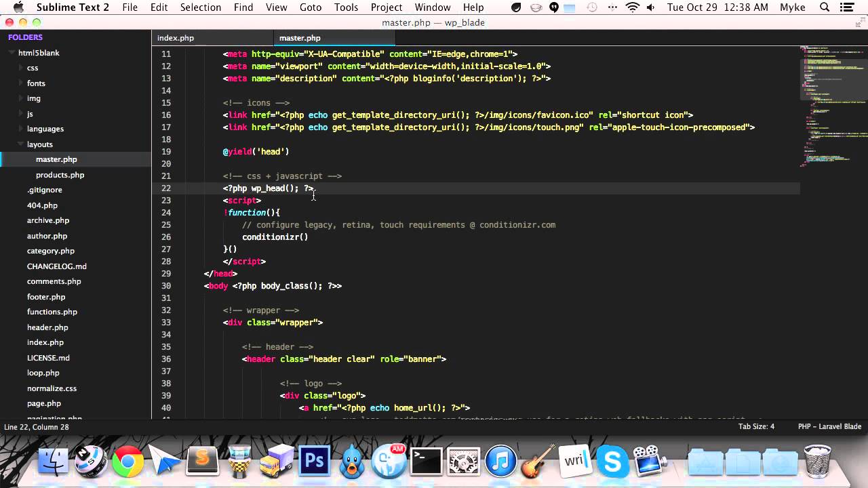
Task: Collapse the html5blank root folder
Action: pyautogui.click(x=12, y=53)
